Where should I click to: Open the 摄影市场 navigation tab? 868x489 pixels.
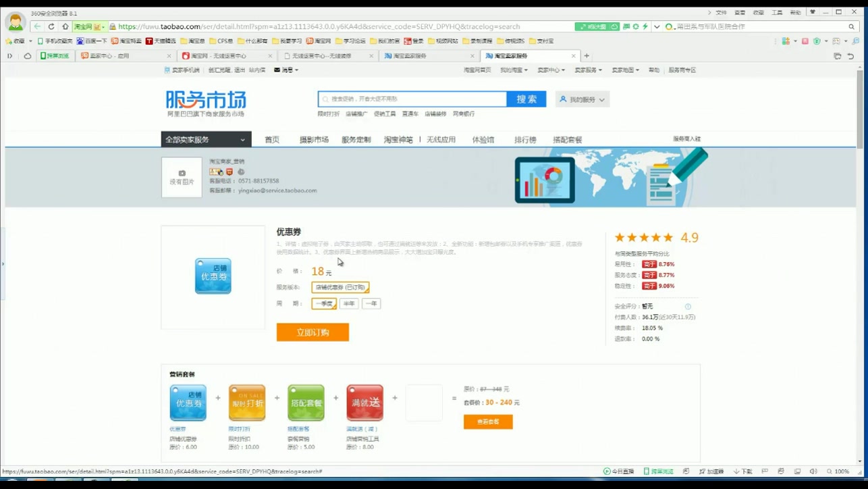(x=314, y=140)
